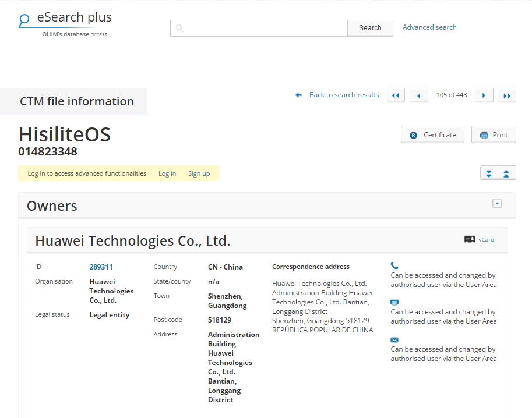This screenshot has height=418, width=532.
Task: Click the 'Shenzhen, Guangdong' town value
Action: (227, 301)
